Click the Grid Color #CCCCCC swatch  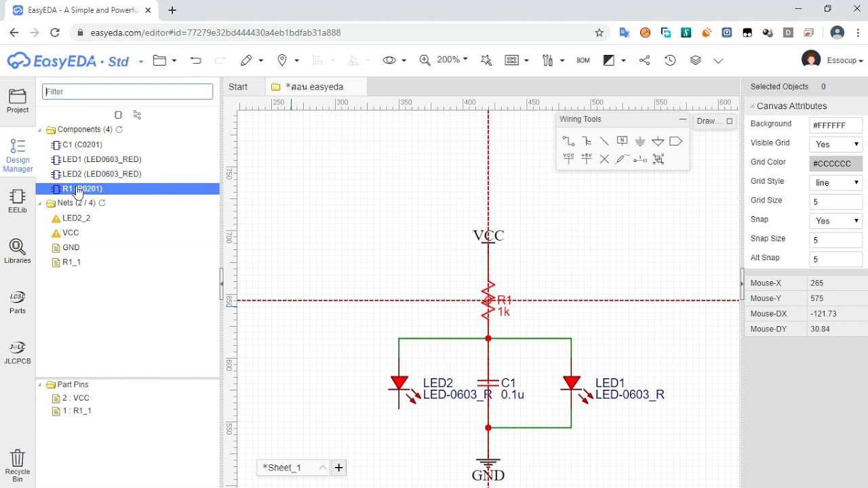(x=835, y=163)
